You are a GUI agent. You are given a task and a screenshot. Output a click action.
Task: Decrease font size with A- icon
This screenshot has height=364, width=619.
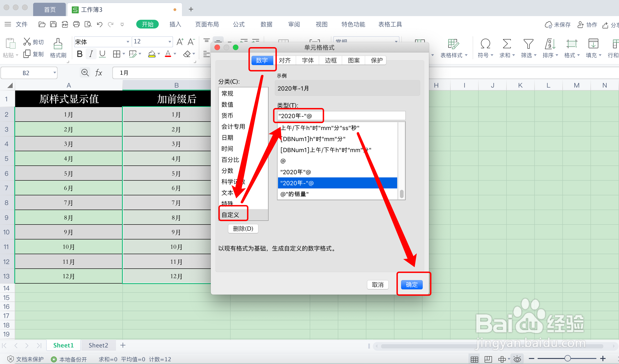click(191, 42)
